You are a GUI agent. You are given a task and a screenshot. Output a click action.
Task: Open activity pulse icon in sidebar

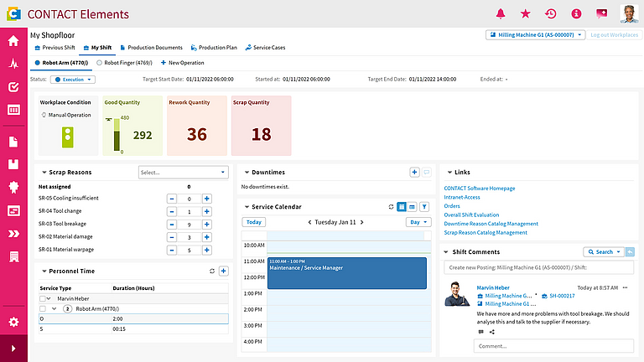(x=13, y=64)
